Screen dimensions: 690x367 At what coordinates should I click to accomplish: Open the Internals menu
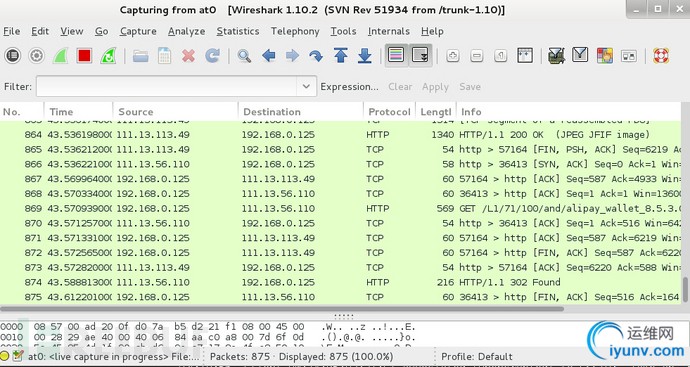point(389,31)
